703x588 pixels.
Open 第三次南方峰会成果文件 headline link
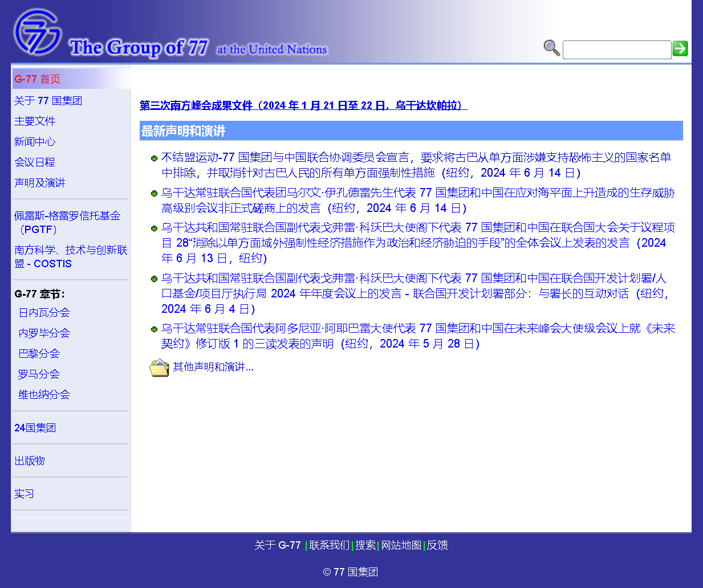(303, 105)
